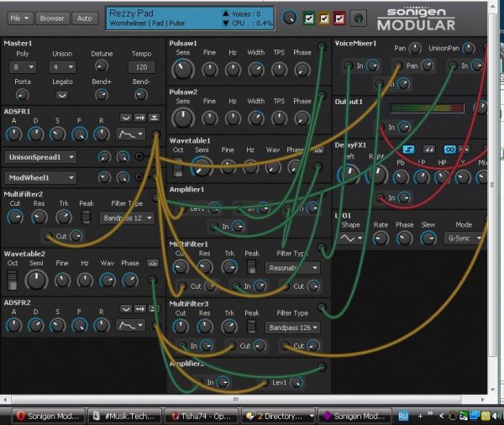The width and height of the screenshot is (504, 425).
Task: Click the Amplifier2 Levl input jack
Action: coord(265,382)
